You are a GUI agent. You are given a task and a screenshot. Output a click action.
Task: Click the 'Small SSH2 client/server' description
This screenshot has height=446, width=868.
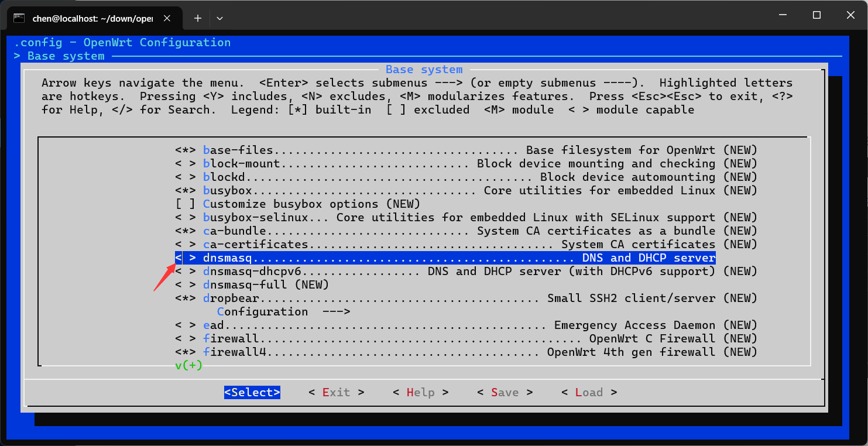point(632,299)
